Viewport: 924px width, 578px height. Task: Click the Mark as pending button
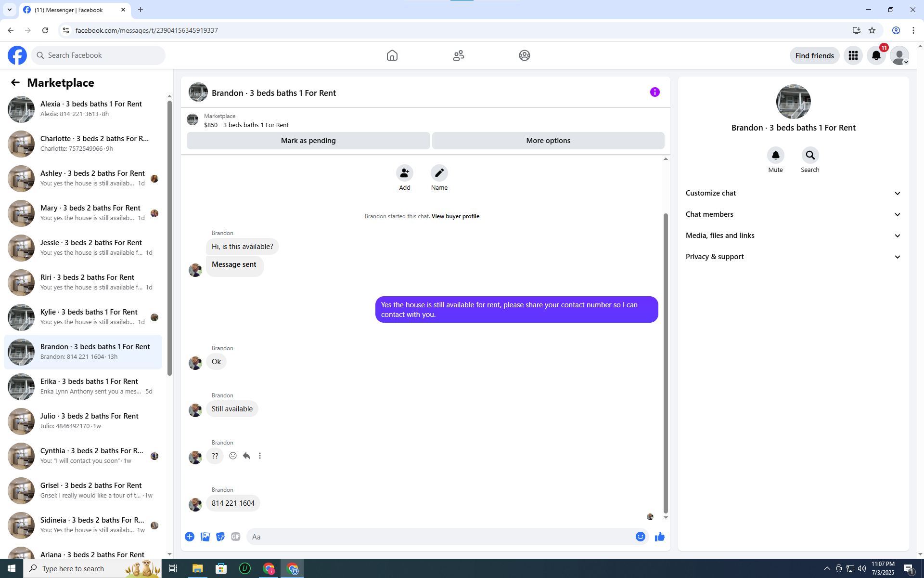click(x=308, y=141)
